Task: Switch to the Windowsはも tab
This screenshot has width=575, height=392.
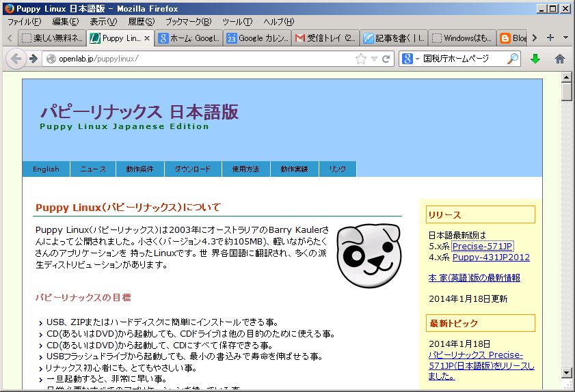Action: [462, 38]
